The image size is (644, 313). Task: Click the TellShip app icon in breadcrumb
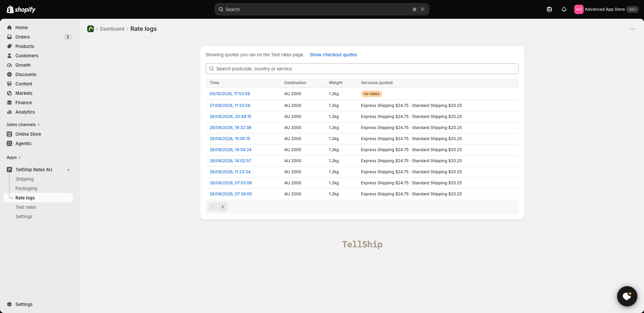(x=91, y=29)
